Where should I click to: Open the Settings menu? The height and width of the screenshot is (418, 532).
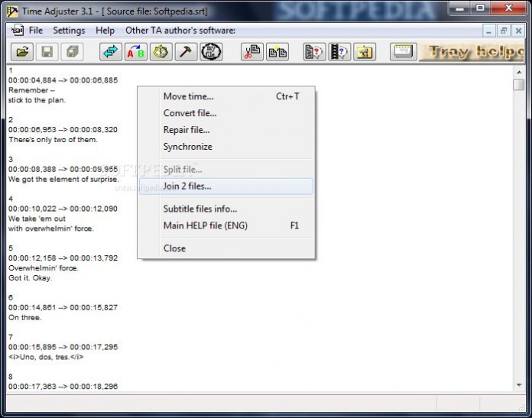[x=69, y=31]
